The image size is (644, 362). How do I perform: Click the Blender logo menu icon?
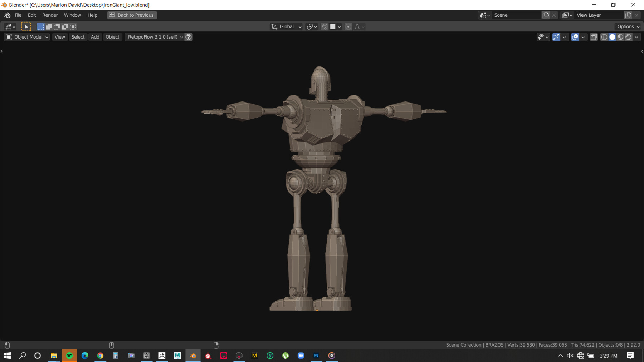[7, 15]
